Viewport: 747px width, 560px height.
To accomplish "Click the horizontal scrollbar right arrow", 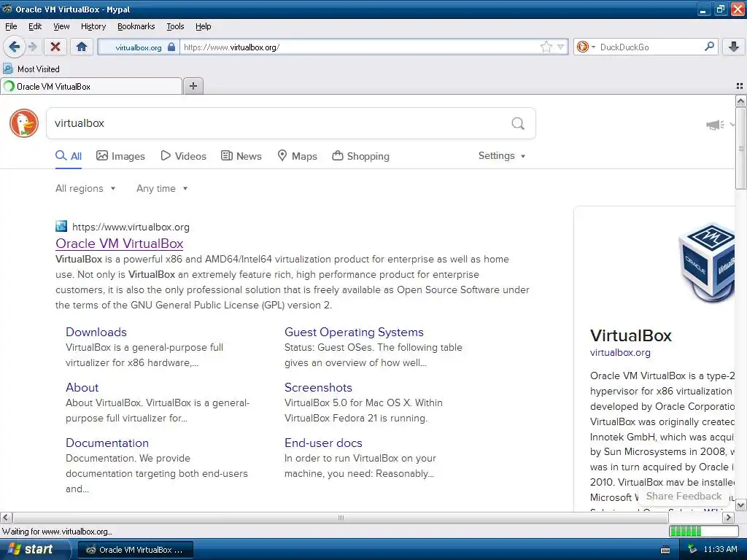I will click(x=728, y=518).
